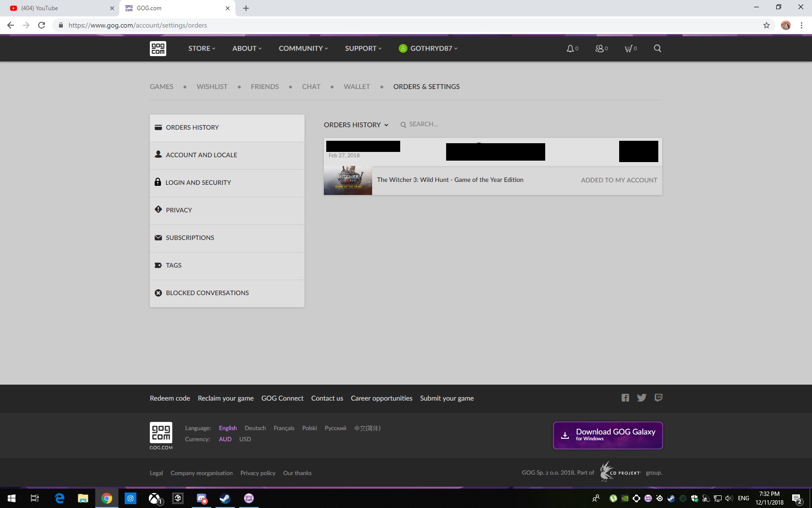
Task: Close the YouTube tab
Action: (x=112, y=8)
